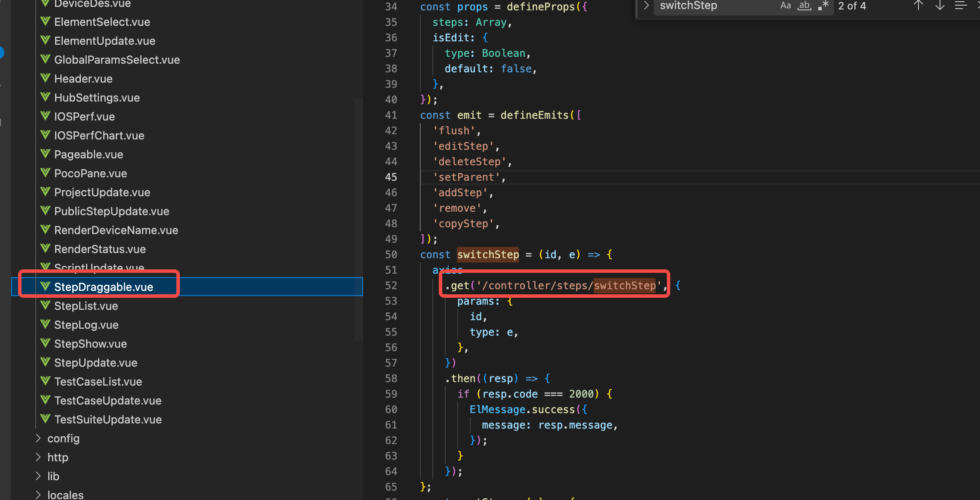Toggle Match Whole Word option
The image size is (980, 500).
pyautogui.click(x=804, y=6)
